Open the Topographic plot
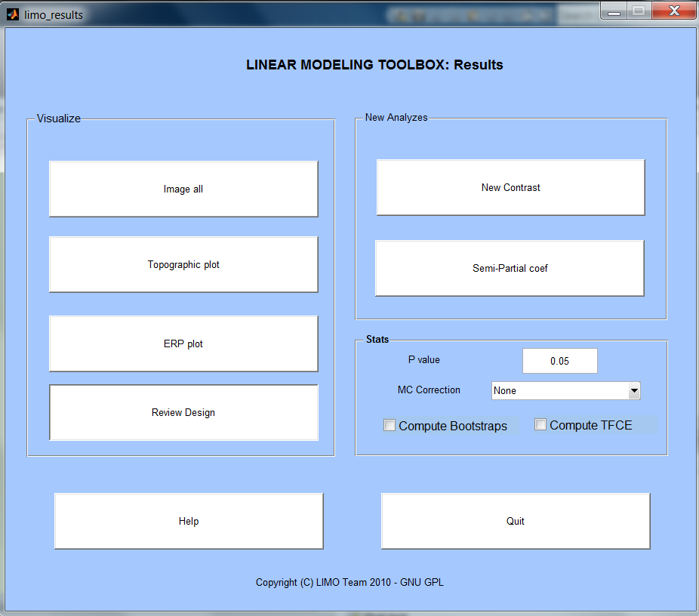The width and height of the screenshot is (699, 616). pos(183,264)
